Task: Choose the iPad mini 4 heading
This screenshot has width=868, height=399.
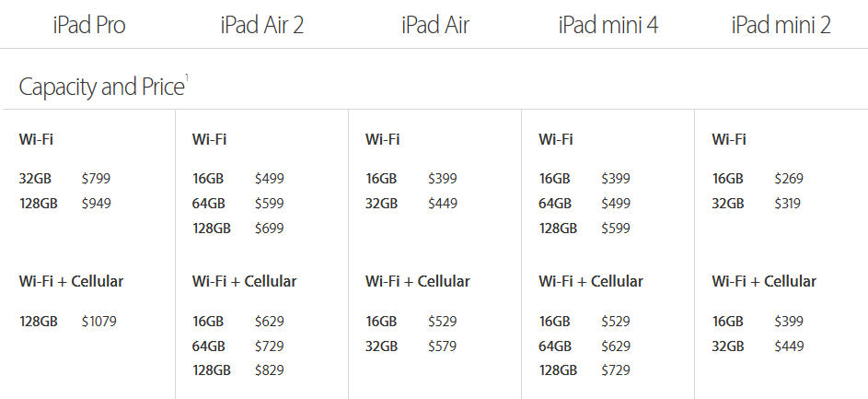Action: point(608,25)
